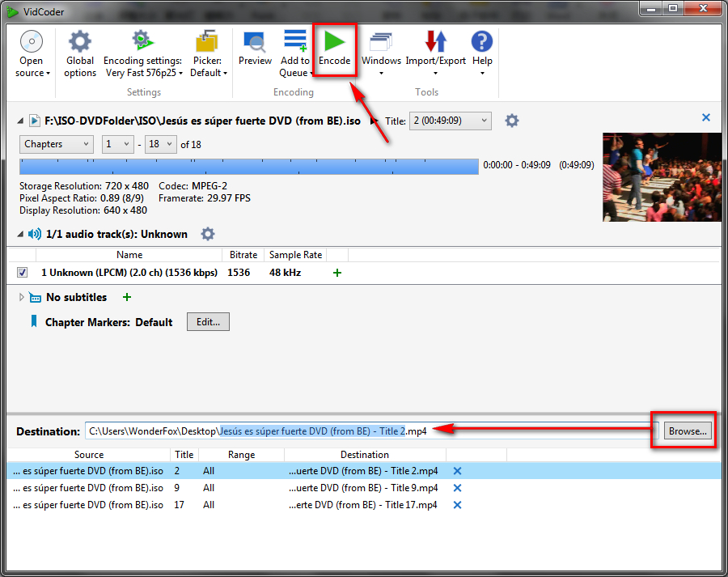The image size is (728, 577).
Task: Open Import/Export arrows menu
Action: coord(435,54)
